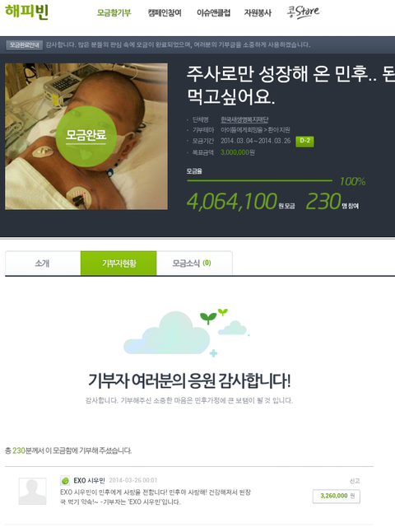This screenshot has height=532, width=395.
Task: Click the green bean icon beside EXO 시우민
Action: click(65, 480)
